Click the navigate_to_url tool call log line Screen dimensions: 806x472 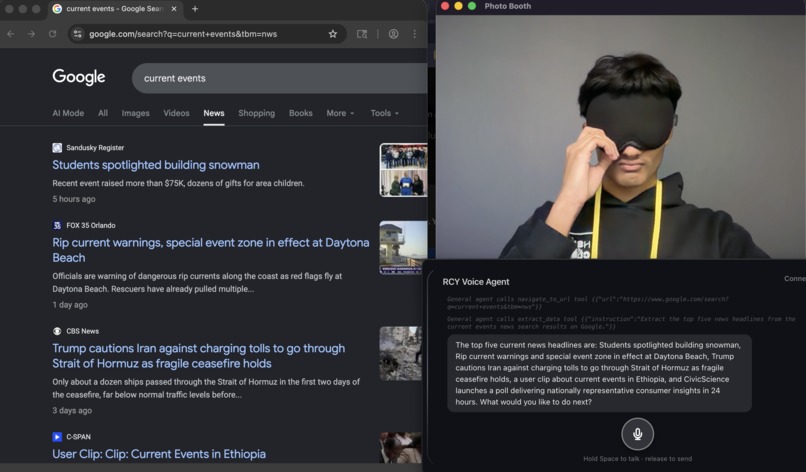click(588, 303)
